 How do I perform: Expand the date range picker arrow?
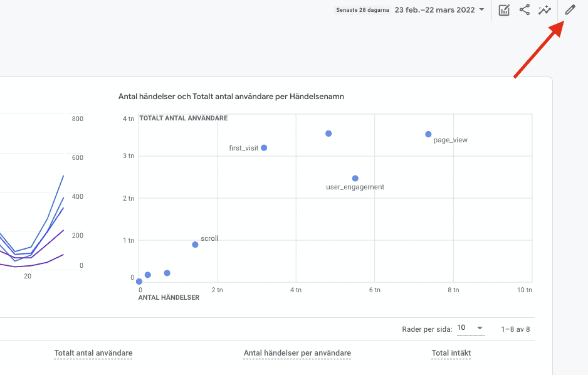click(x=481, y=10)
